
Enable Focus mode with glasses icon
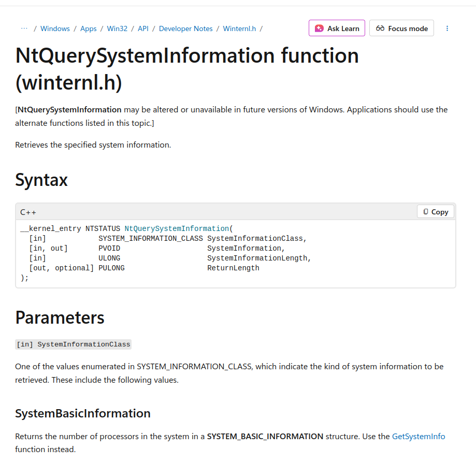[x=401, y=28]
